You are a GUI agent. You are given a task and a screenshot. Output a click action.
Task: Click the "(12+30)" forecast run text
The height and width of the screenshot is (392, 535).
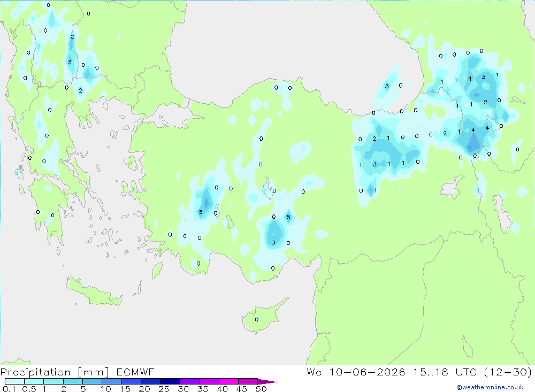[x=508, y=372]
